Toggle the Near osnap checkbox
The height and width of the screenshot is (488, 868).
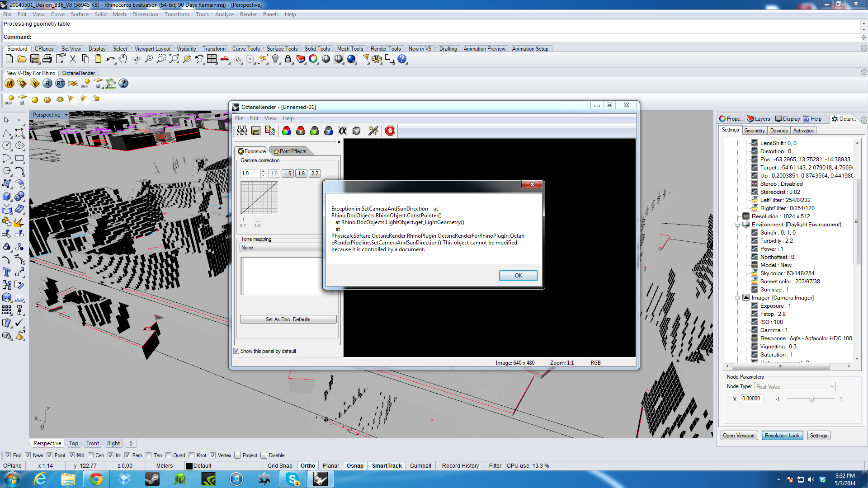point(28,455)
